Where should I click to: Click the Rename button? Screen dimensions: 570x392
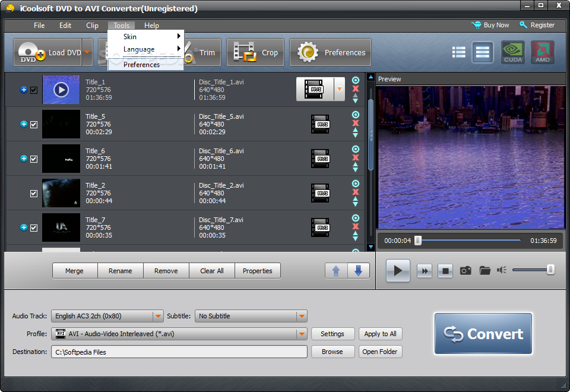click(121, 271)
